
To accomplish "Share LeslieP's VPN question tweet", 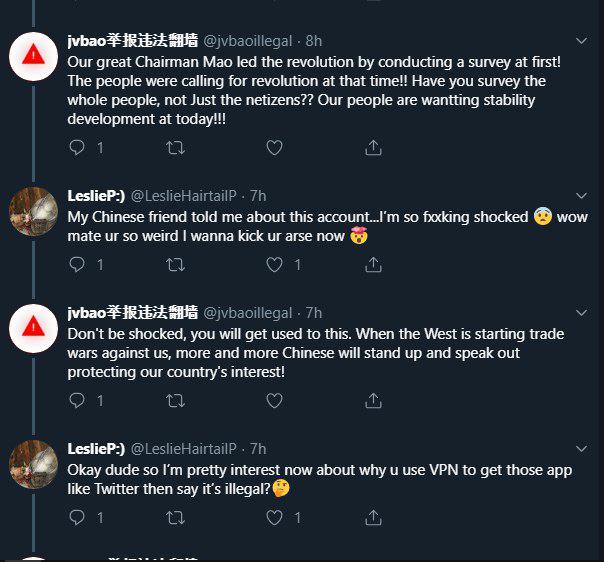I will [373, 518].
